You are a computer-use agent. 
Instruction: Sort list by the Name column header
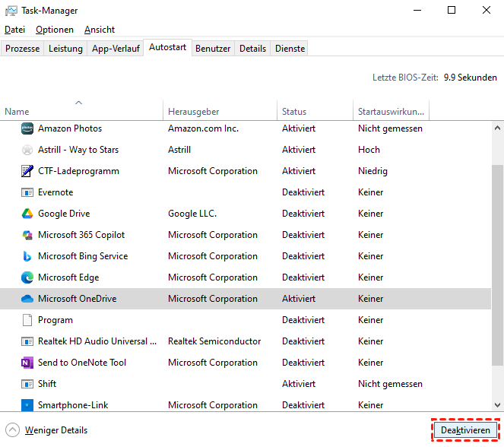click(x=17, y=112)
